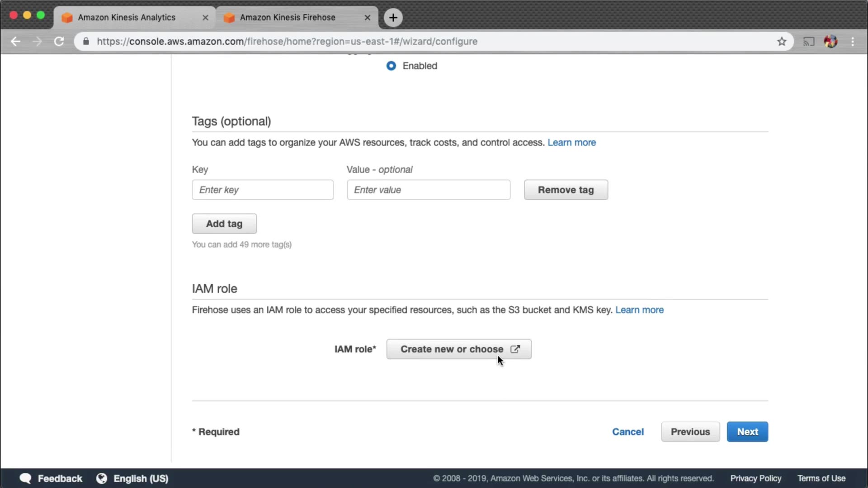Viewport: 868px width, 488px height.
Task: Click the browser back arrow icon
Action: click(15, 42)
